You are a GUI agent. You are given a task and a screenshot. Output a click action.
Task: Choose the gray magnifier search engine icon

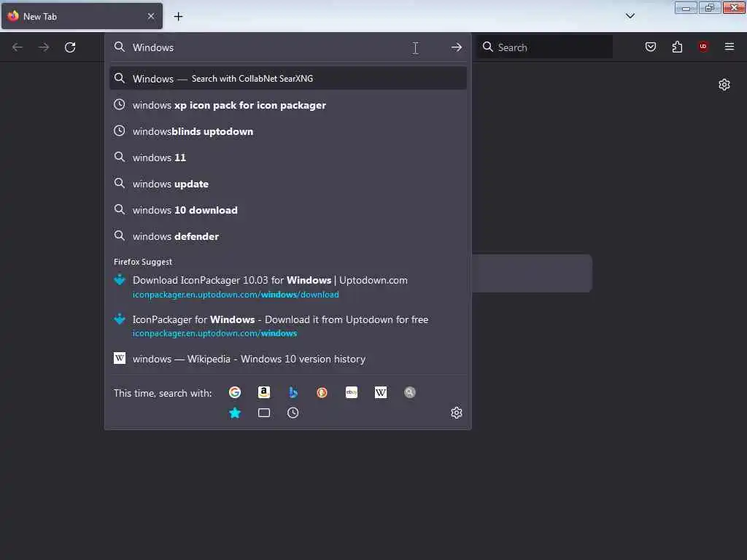(x=410, y=392)
